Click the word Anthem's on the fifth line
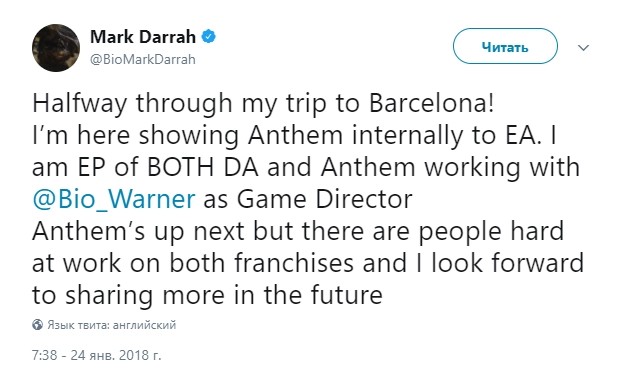 click(x=89, y=231)
